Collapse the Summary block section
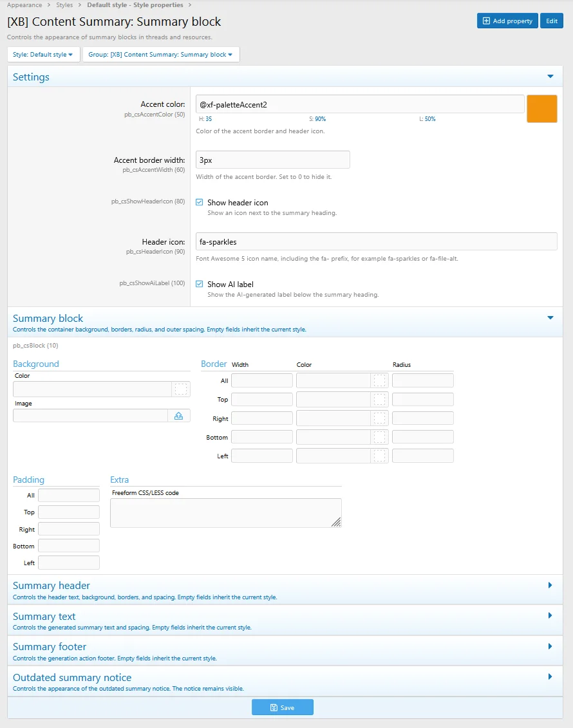Viewport: 573px width, 728px height. click(x=550, y=318)
